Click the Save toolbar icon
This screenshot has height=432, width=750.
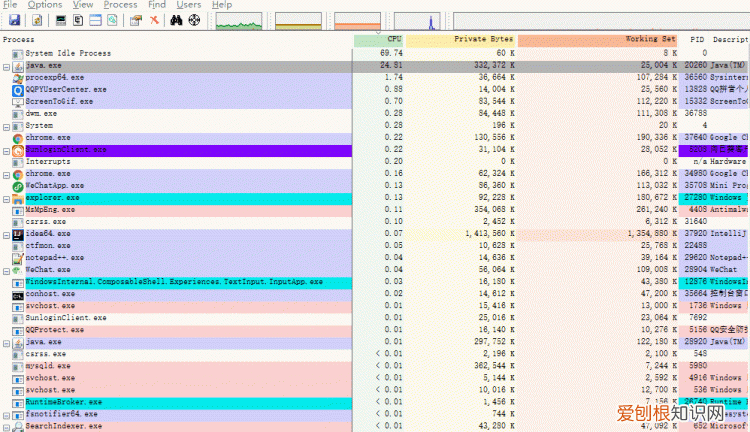coord(15,20)
